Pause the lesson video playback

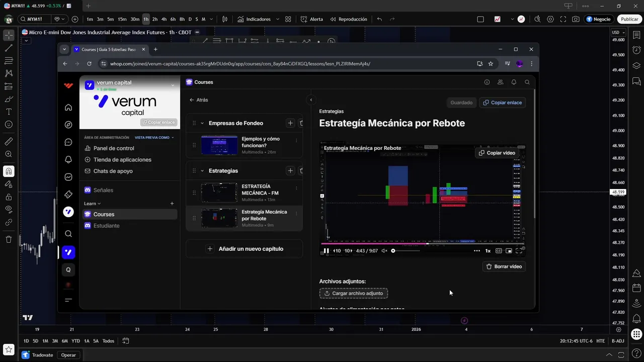tap(326, 250)
